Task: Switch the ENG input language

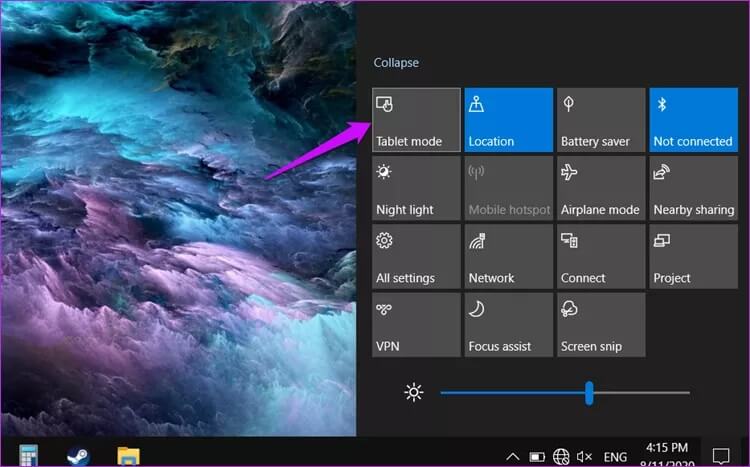Action: (615, 457)
